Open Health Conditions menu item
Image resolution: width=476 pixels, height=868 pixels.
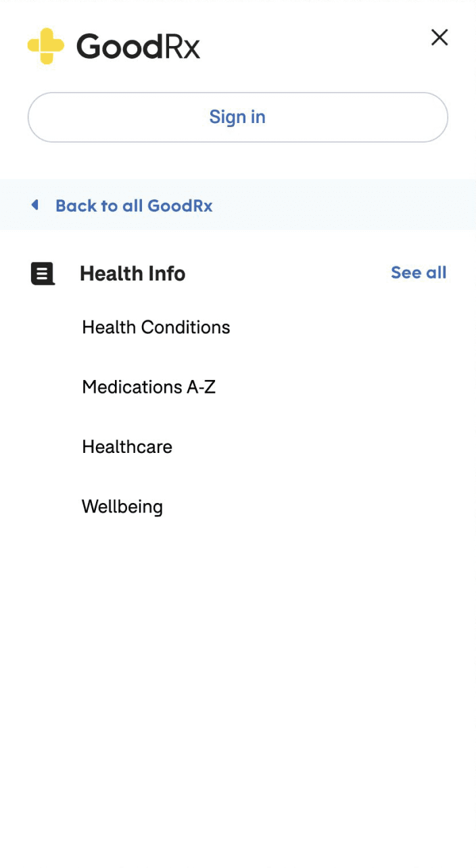(x=156, y=327)
